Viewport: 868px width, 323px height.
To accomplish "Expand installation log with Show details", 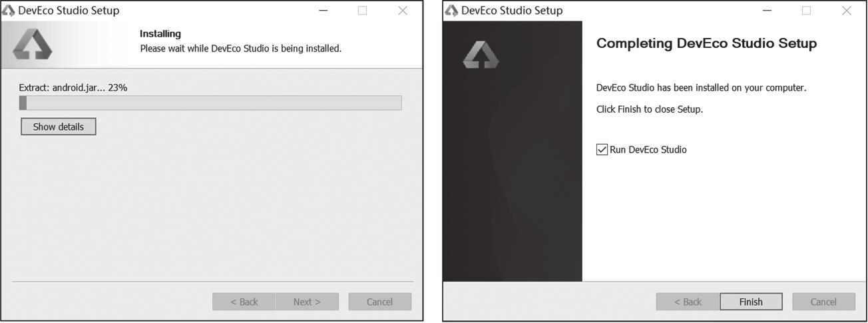I will [x=59, y=127].
